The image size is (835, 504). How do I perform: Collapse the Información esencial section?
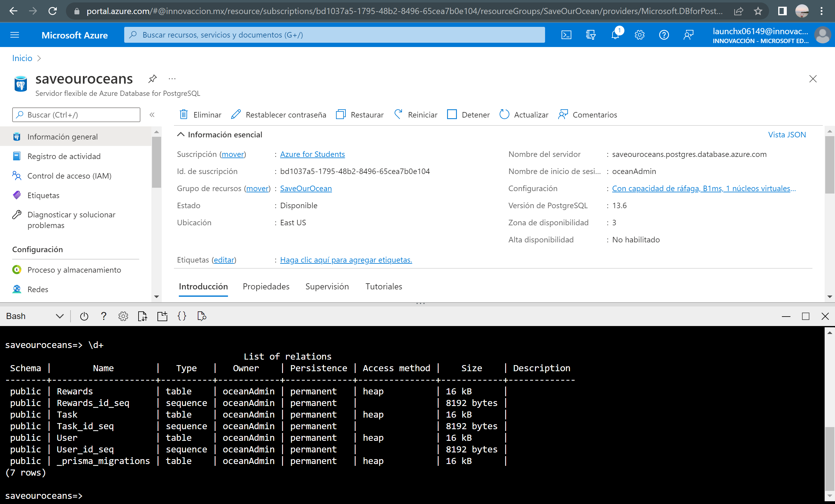click(181, 134)
